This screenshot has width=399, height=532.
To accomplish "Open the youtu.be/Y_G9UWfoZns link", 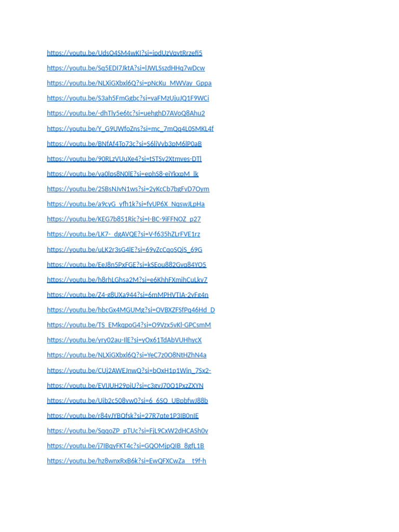I will [130, 129].
